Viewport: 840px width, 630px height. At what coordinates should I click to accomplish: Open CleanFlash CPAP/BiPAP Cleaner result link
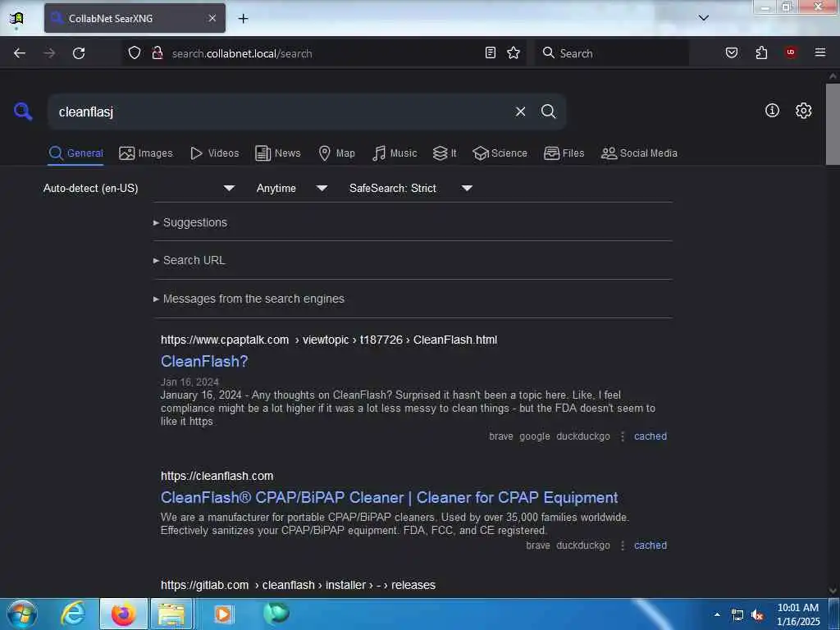click(389, 498)
